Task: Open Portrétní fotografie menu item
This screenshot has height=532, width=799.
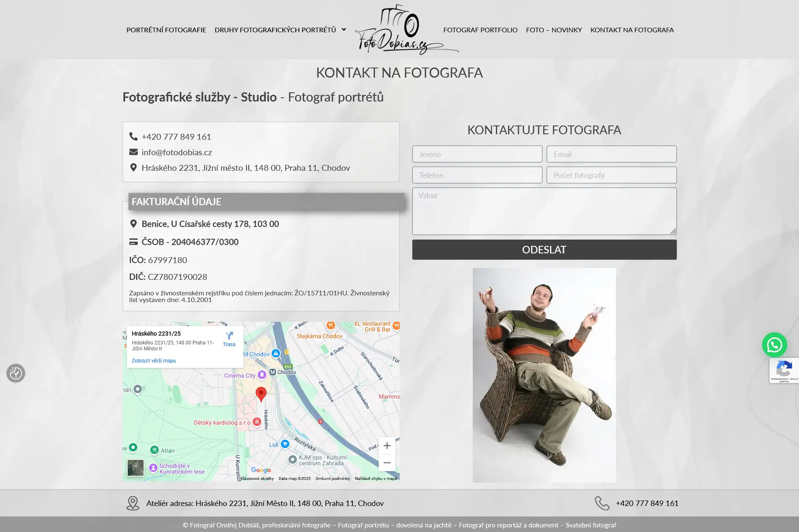Action: point(166,30)
